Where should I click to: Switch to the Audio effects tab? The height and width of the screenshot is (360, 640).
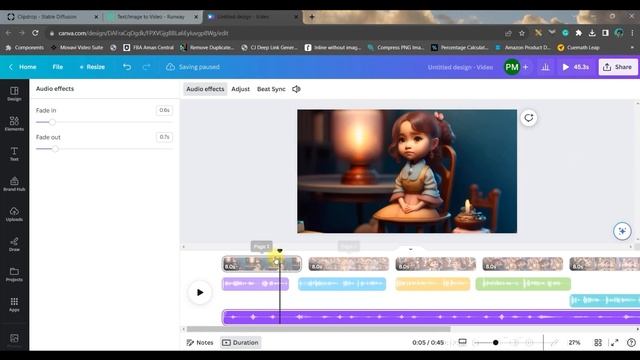click(205, 89)
